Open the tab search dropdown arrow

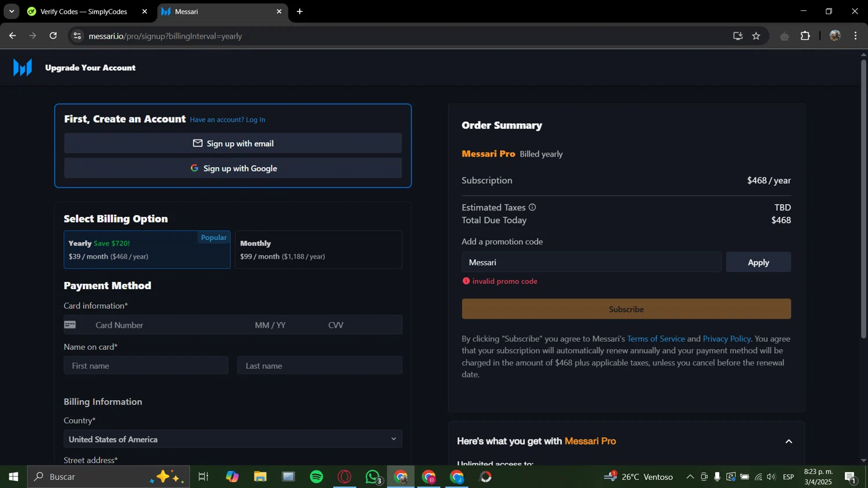click(x=12, y=12)
